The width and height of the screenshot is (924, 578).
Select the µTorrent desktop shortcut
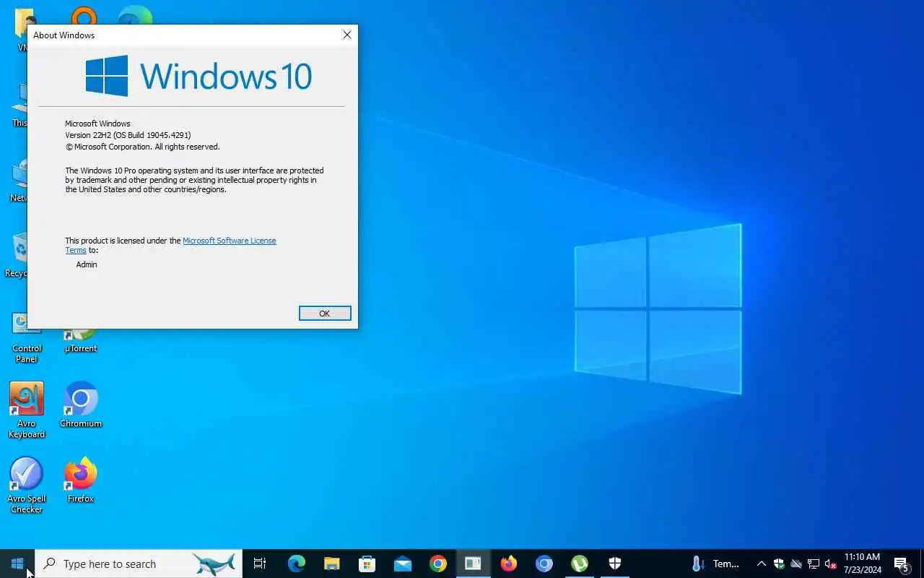click(x=81, y=340)
